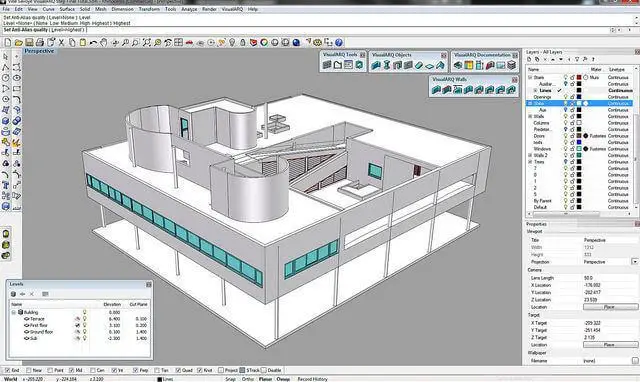The height and width of the screenshot is (382, 640).
Task: Toggle the Knot osnap checkbox
Action: 200,370
